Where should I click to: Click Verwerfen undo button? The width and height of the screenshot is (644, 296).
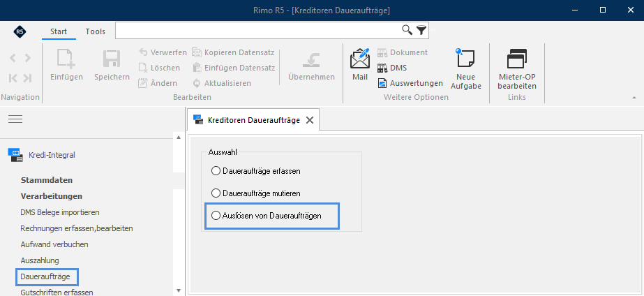pyautogui.click(x=163, y=52)
